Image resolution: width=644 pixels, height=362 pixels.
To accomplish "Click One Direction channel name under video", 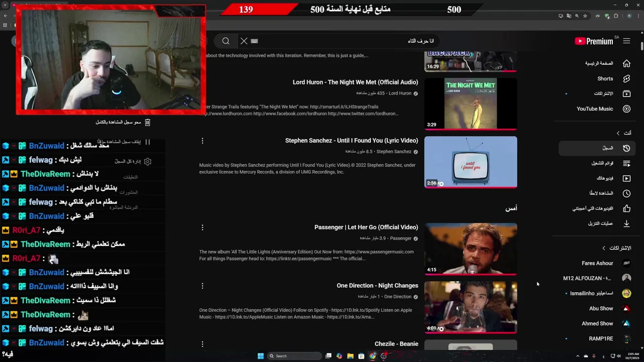I will coord(398,297).
